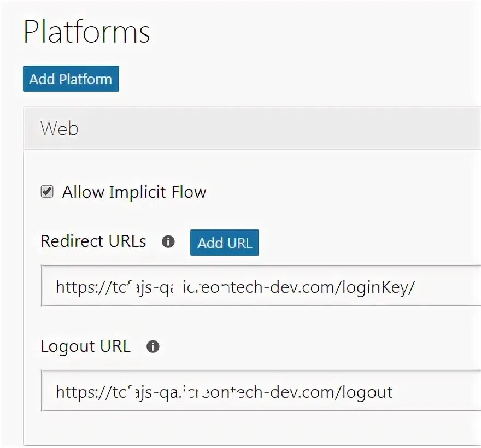Click the Redirect URLs label
This screenshot has width=481, height=448.
click(93, 241)
